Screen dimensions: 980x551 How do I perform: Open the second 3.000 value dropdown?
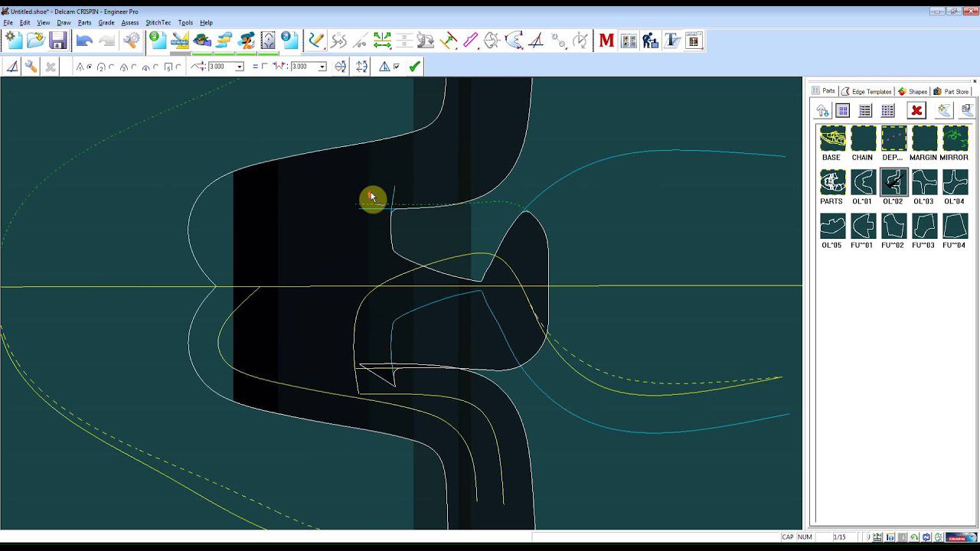tap(322, 67)
